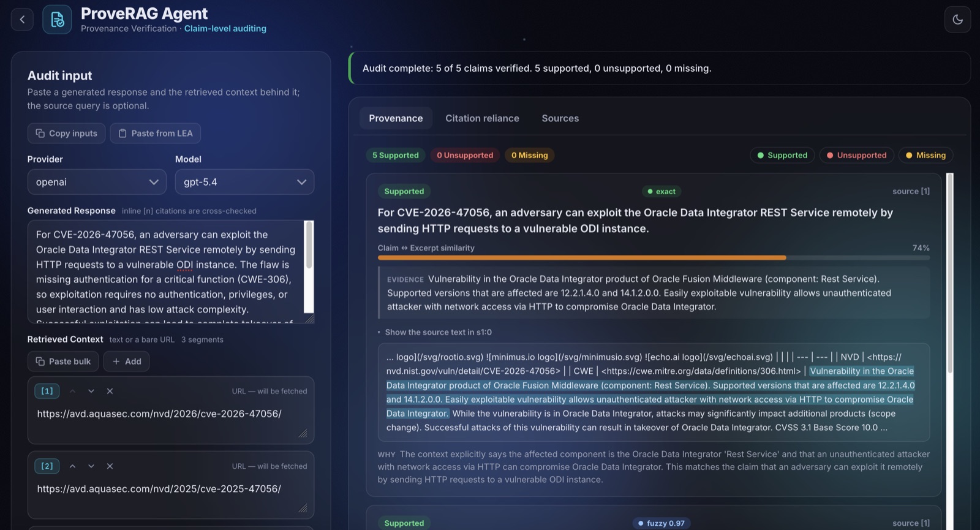Image resolution: width=980 pixels, height=530 pixels.
Task: Click the WHY explanation paragraph
Action: tap(654, 467)
